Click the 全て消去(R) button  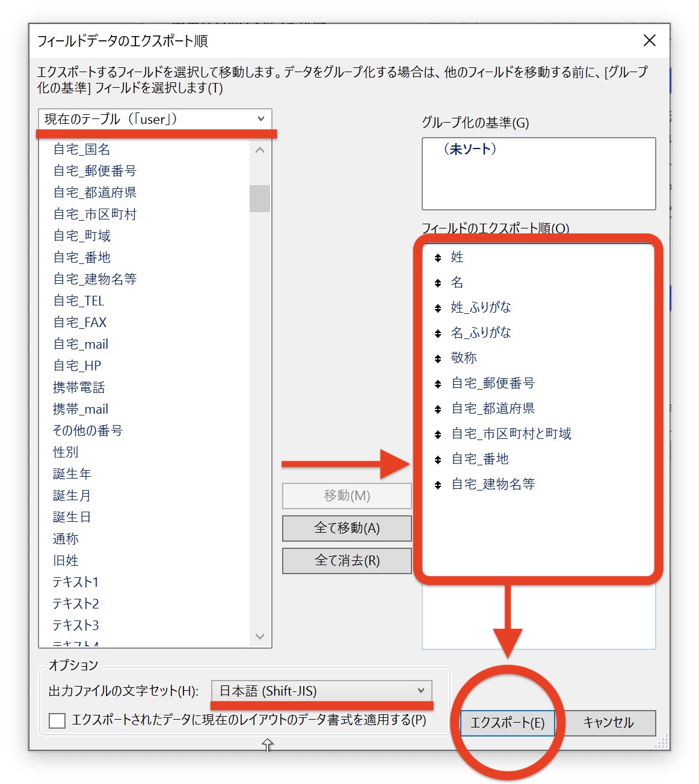coord(347,561)
